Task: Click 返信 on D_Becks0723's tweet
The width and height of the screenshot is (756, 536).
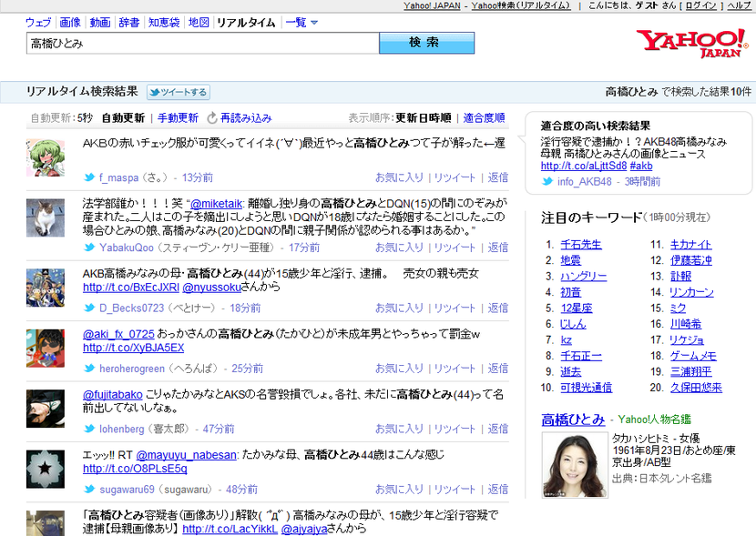Action: [498, 308]
